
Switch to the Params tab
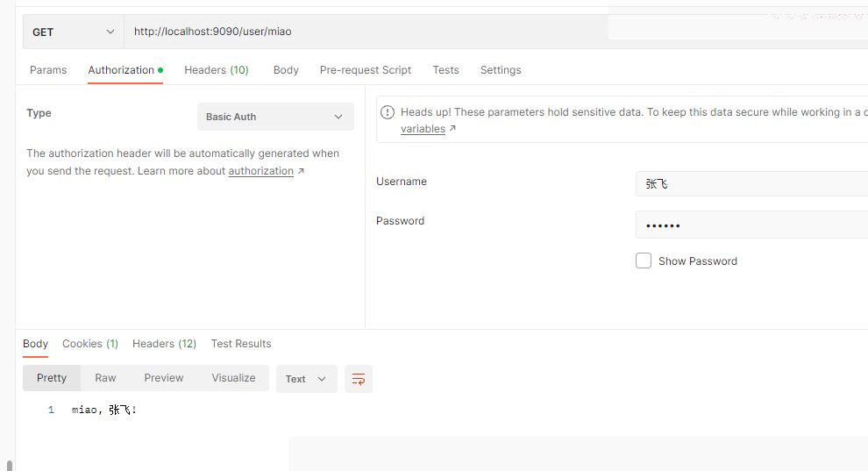click(x=48, y=70)
